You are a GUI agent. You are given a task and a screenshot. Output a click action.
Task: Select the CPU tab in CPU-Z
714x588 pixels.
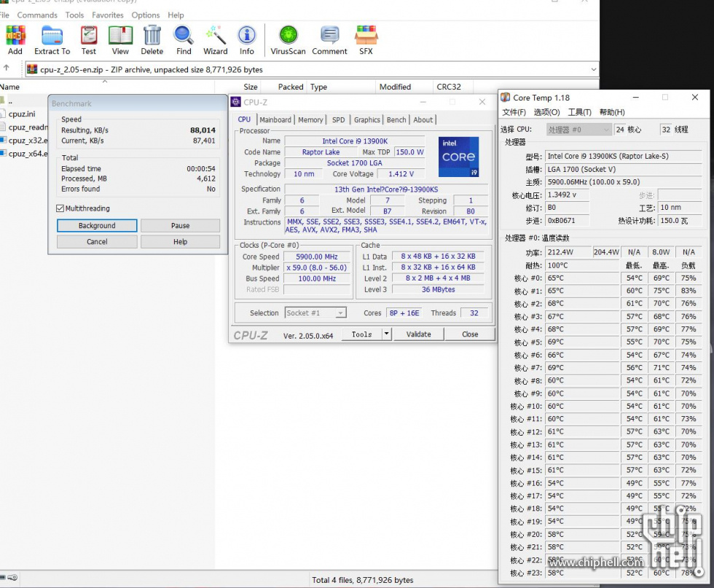(x=245, y=119)
